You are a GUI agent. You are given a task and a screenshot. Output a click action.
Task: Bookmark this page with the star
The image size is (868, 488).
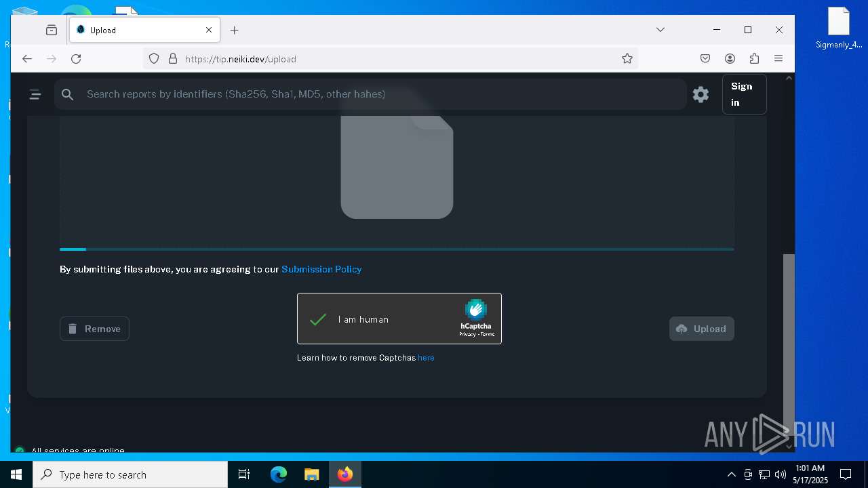click(627, 59)
